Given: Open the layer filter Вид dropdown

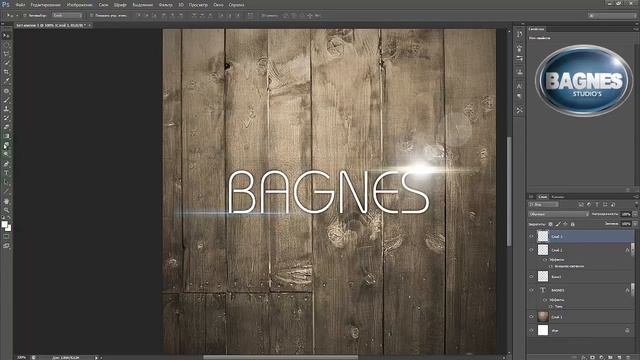Looking at the screenshot, I should point(543,204).
